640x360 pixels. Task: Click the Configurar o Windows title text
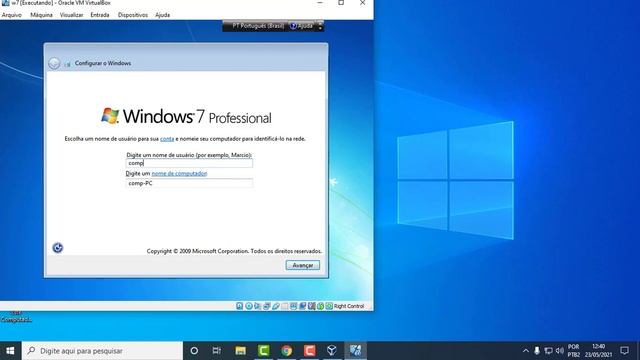point(103,63)
